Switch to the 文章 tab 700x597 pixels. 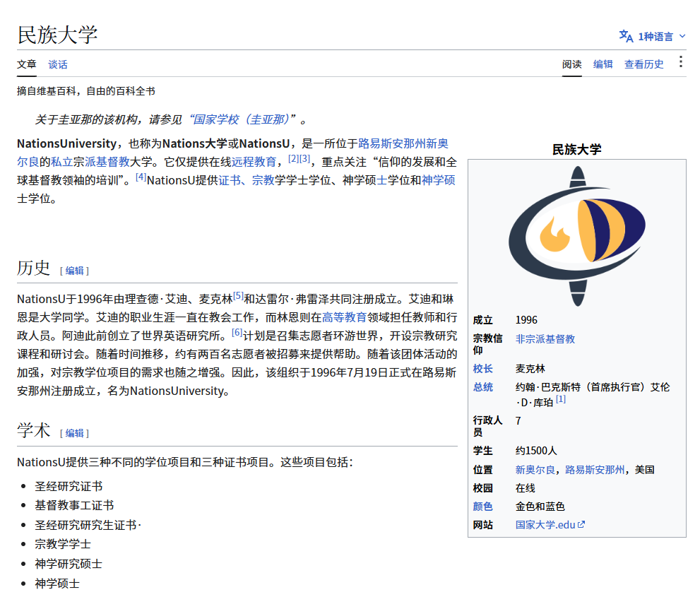(27, 64)
